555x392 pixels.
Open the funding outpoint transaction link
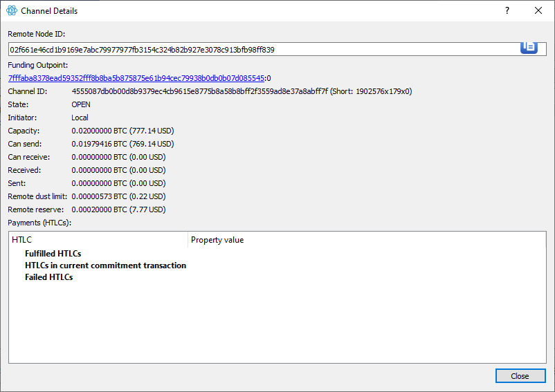(136, 78)
